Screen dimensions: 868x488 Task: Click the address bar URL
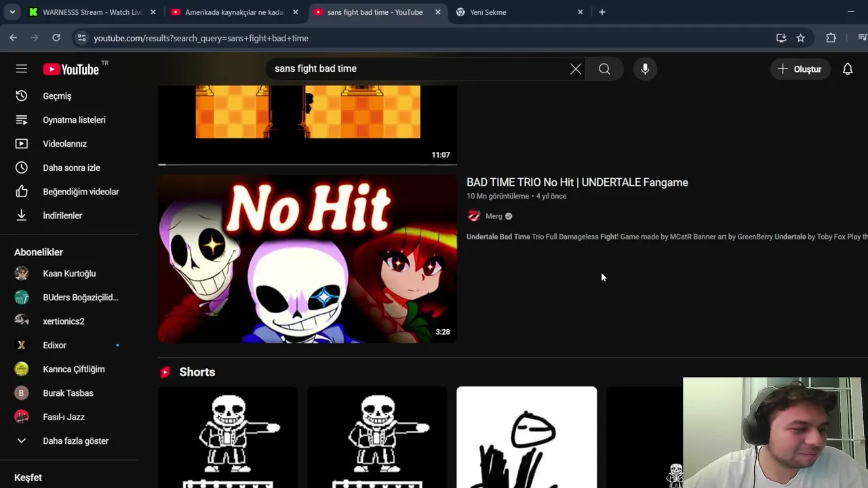201,38
